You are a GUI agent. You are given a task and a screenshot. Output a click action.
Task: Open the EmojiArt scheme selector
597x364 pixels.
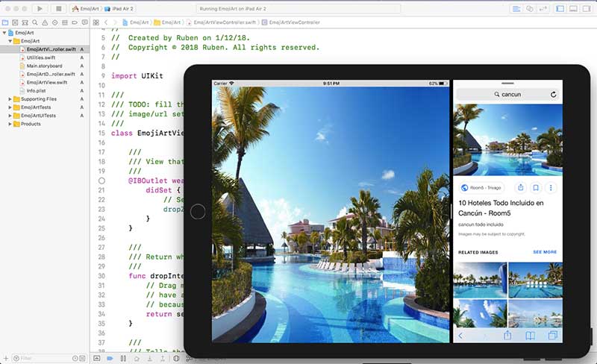tap(87, 8)
